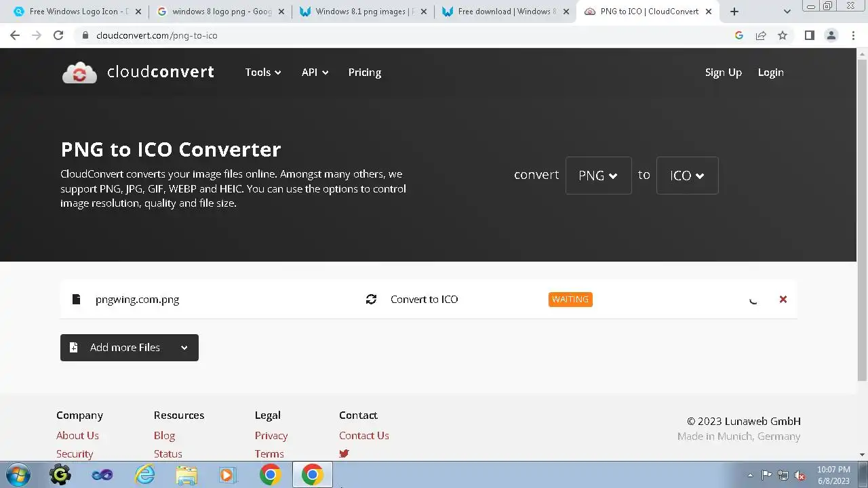This screenshot has height=488, width=868.
Task: Bookmark this page with the star icon
Action: click(x=783, y=35)
